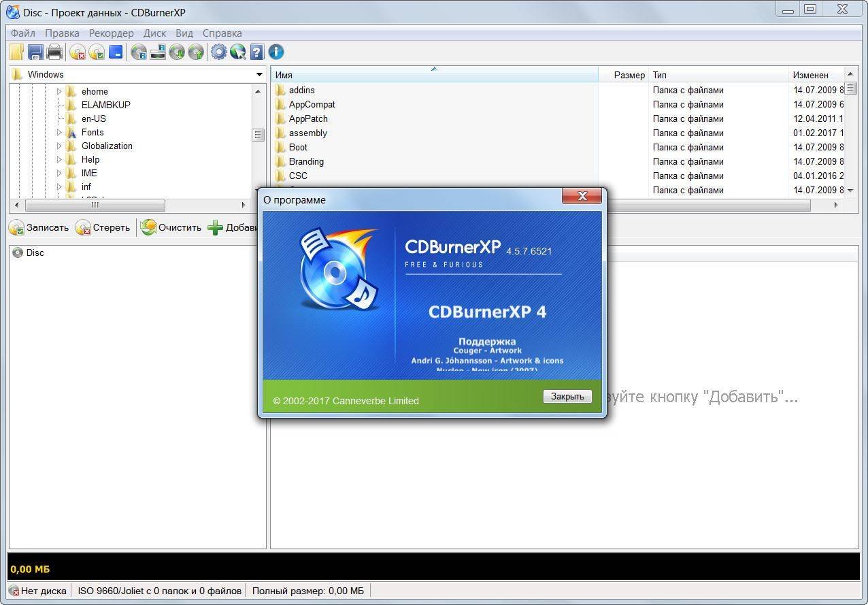The width and height of the screenshot is (868, 605).
Task: Save the project using the floppy disk icon
Action: (x=35, y=52)
